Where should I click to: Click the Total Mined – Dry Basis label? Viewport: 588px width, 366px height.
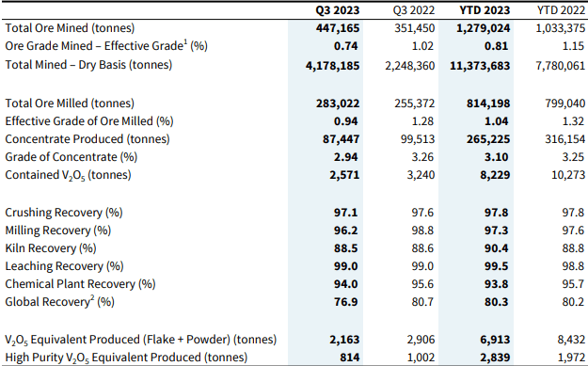point(88,65)
